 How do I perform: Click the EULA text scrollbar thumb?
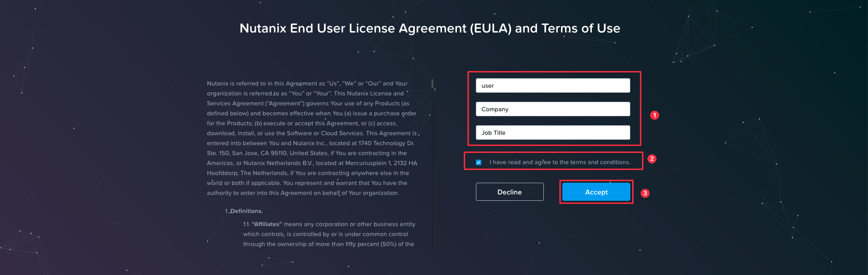click(432, 84)
